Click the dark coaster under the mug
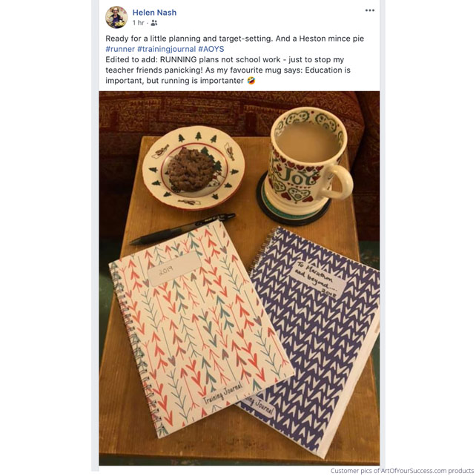 (293, 206)
